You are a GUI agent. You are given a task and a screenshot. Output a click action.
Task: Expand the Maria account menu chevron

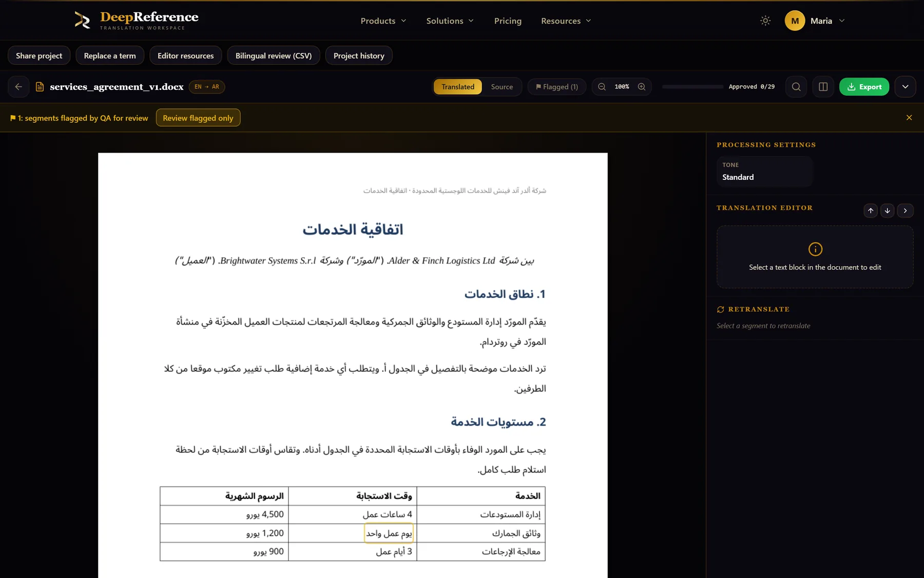click(x=842, y=21)
